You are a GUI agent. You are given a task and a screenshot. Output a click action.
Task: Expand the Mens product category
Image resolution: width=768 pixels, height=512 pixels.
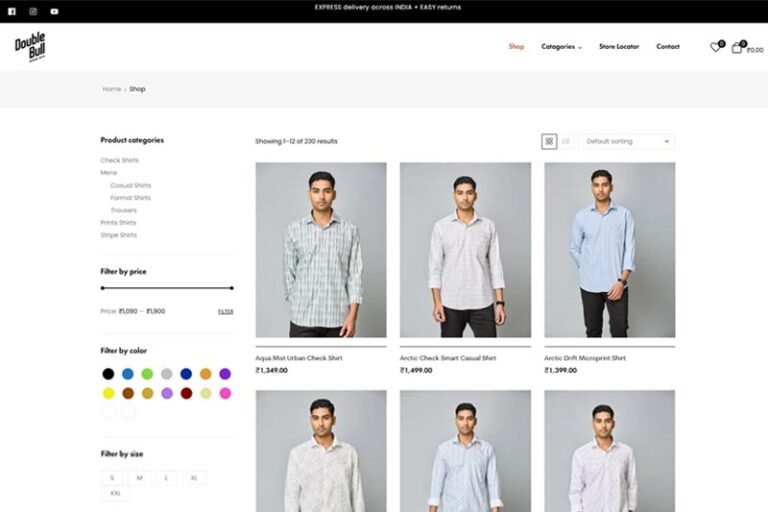point(108,173)
